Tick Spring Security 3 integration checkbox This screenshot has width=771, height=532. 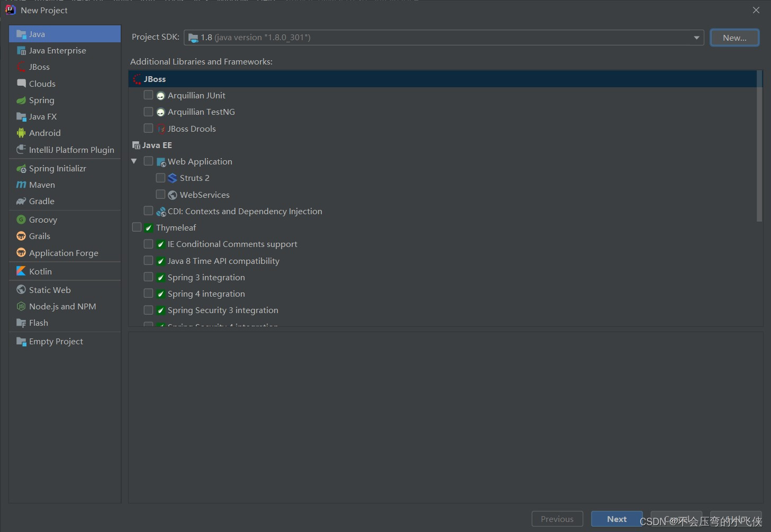point(148,310)
